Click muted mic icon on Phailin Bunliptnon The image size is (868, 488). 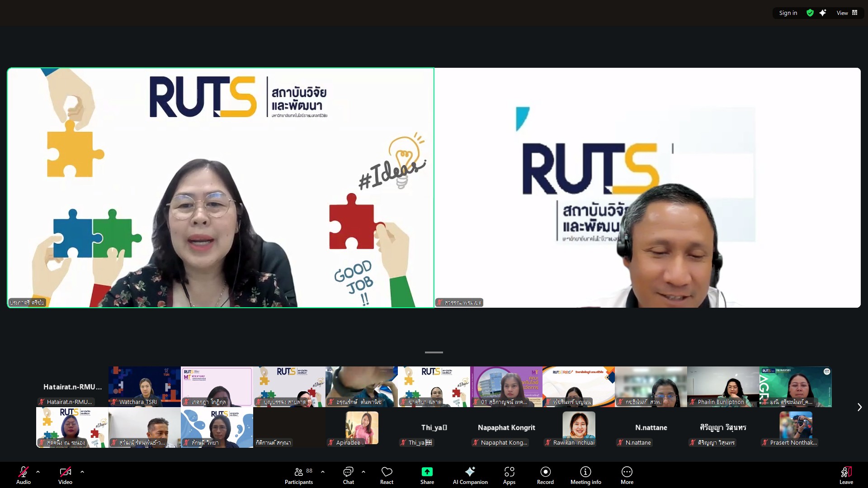coord(693,402)
